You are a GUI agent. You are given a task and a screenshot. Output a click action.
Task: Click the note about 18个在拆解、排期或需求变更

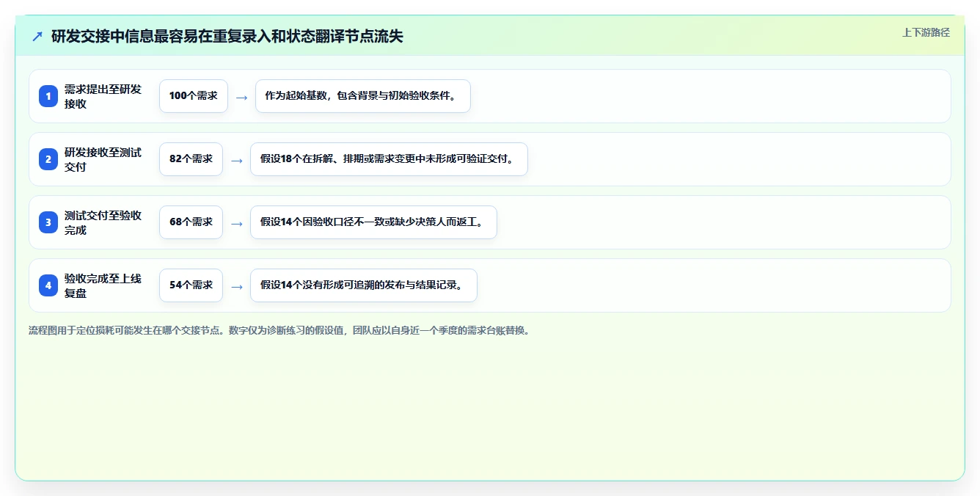point(389,159)
